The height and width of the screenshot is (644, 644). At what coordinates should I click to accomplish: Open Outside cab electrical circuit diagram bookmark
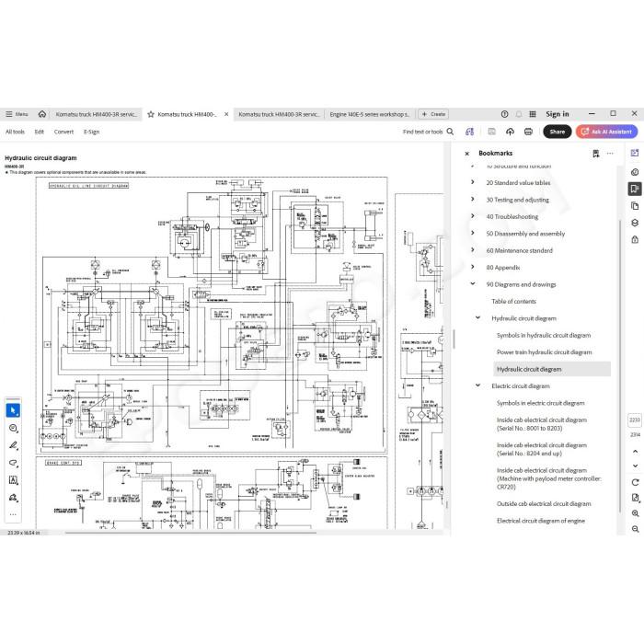[544, 504]
